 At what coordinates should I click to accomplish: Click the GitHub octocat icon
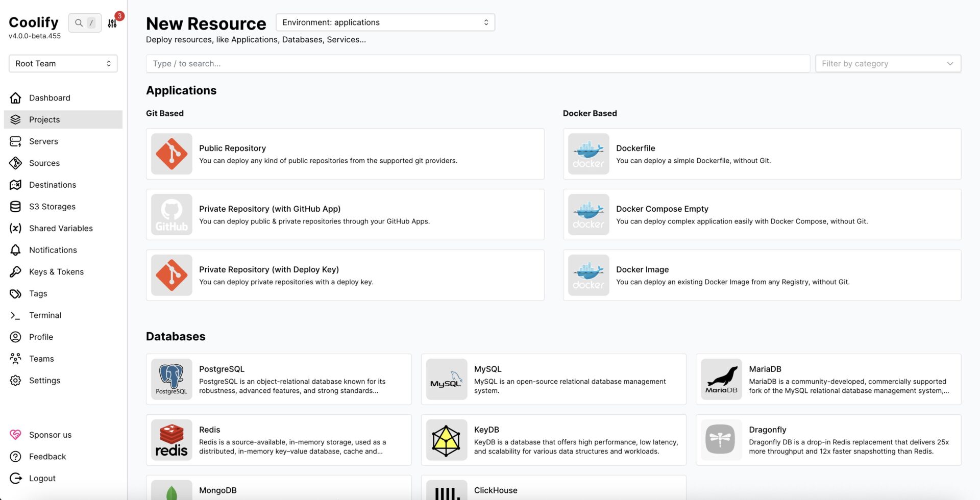coord(171,214)
